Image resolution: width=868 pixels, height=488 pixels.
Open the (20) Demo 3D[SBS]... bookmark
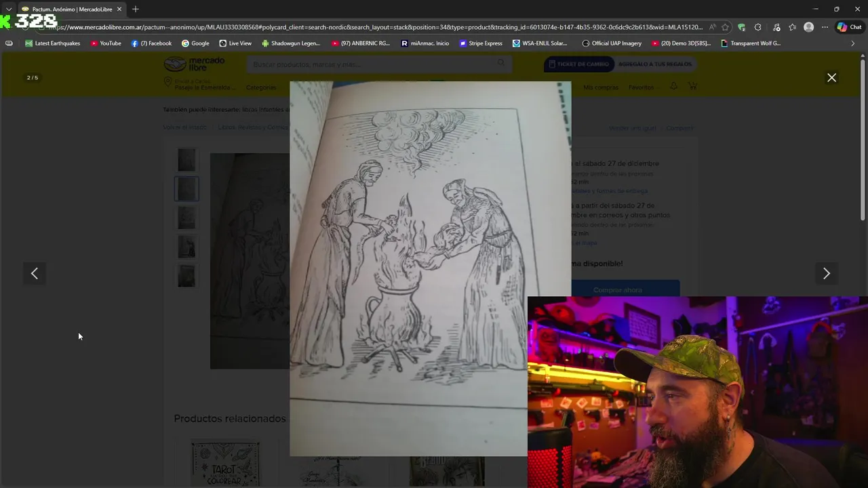coord(681,43)
